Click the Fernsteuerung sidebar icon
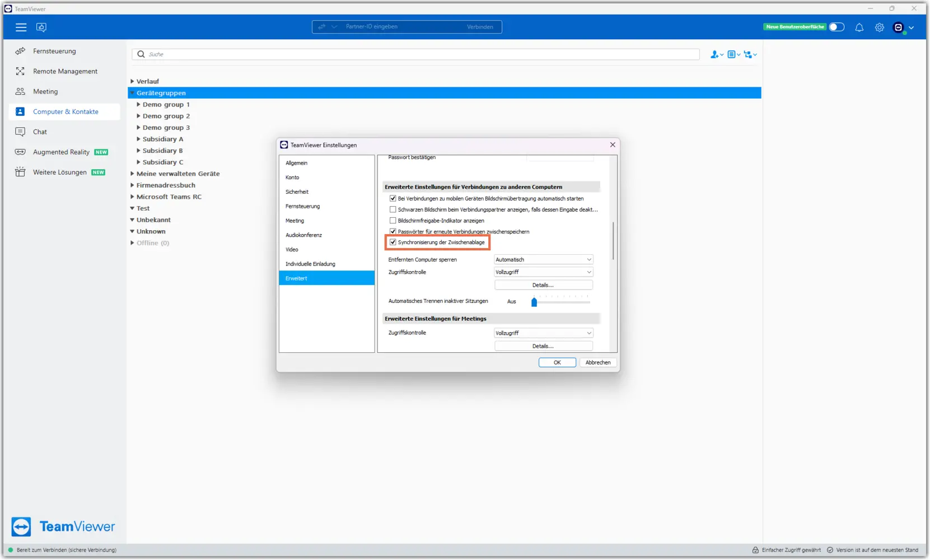Screen dimensions: 930x560 tap(20, 51)
